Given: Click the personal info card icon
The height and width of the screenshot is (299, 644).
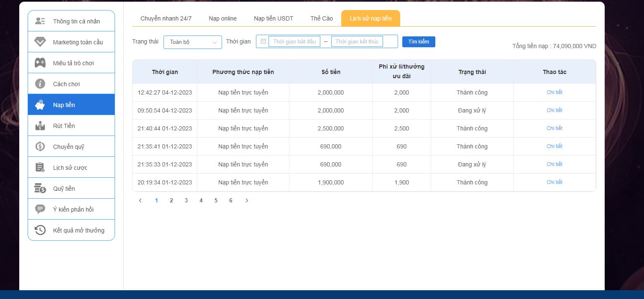Looking at the screenshot, I should point(40,21).
